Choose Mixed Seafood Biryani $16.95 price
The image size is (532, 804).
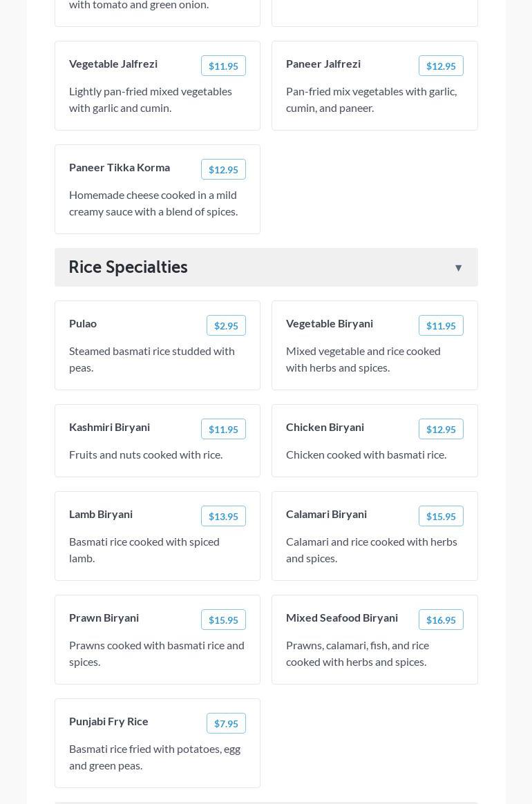click(x=441, y=620)
